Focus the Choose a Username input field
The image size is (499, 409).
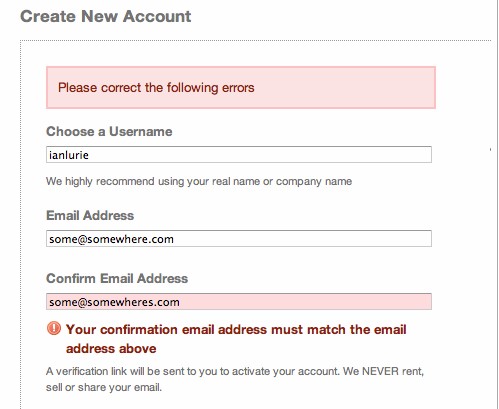point(239,154)
